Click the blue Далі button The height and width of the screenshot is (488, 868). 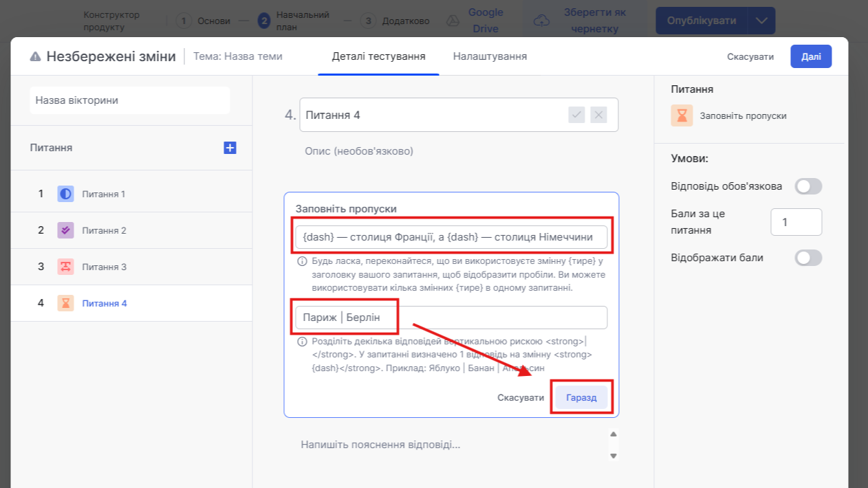tap(811, 56)
